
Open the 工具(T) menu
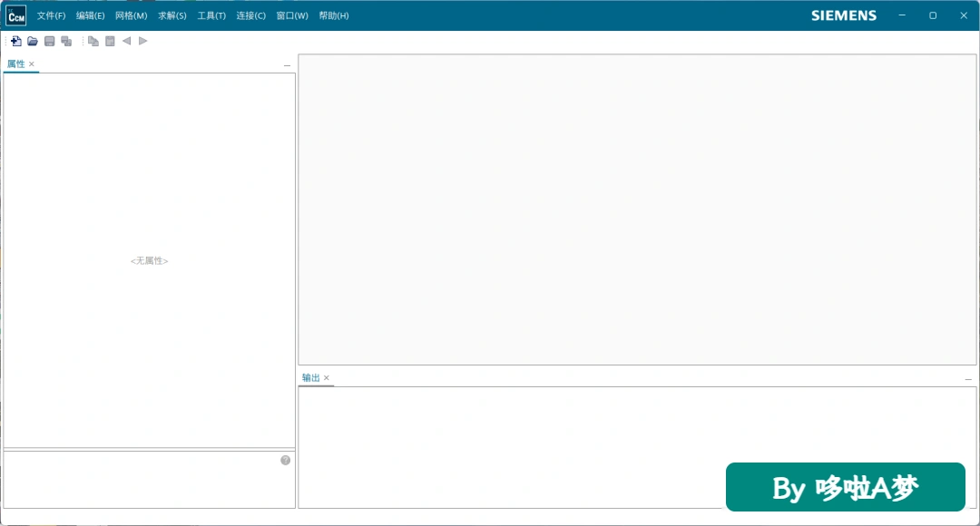[x=211, y=15]
